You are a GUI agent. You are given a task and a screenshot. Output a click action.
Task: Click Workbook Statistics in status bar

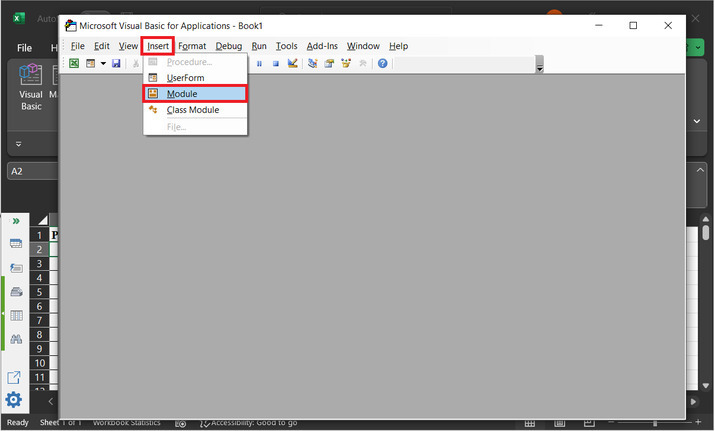point(126,423)
